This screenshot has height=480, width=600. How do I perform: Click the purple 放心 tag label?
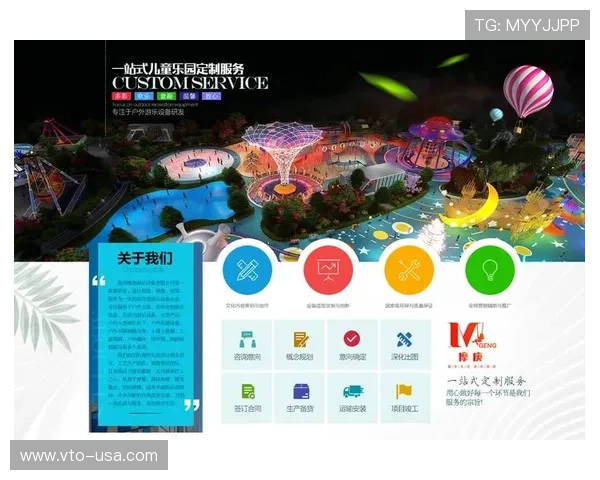click(212, 96)
